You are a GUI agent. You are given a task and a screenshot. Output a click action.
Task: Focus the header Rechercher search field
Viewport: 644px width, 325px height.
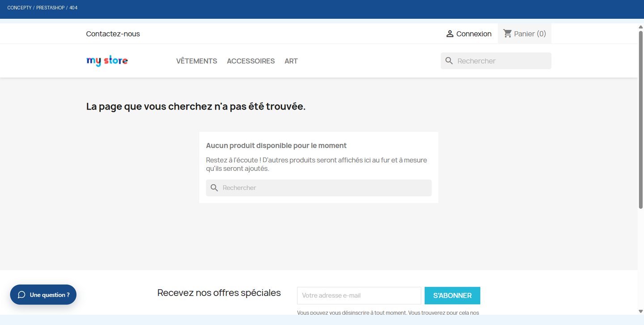[x=496, y=61]
